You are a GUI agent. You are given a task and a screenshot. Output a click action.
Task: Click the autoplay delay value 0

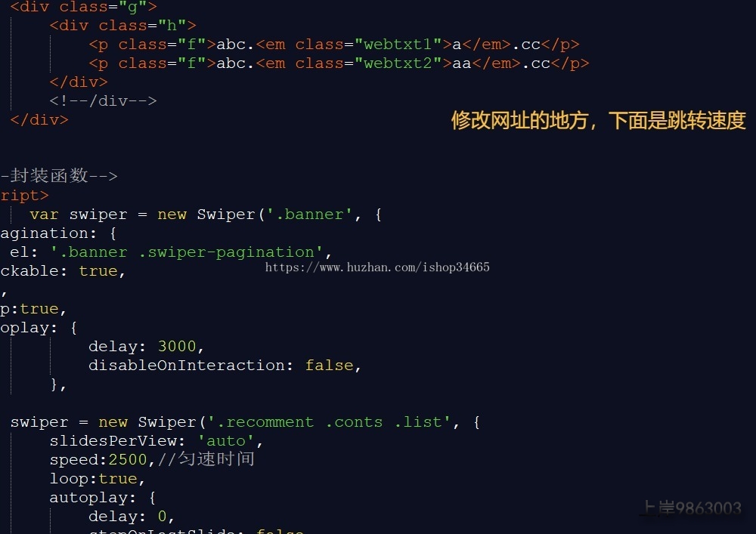162,516
